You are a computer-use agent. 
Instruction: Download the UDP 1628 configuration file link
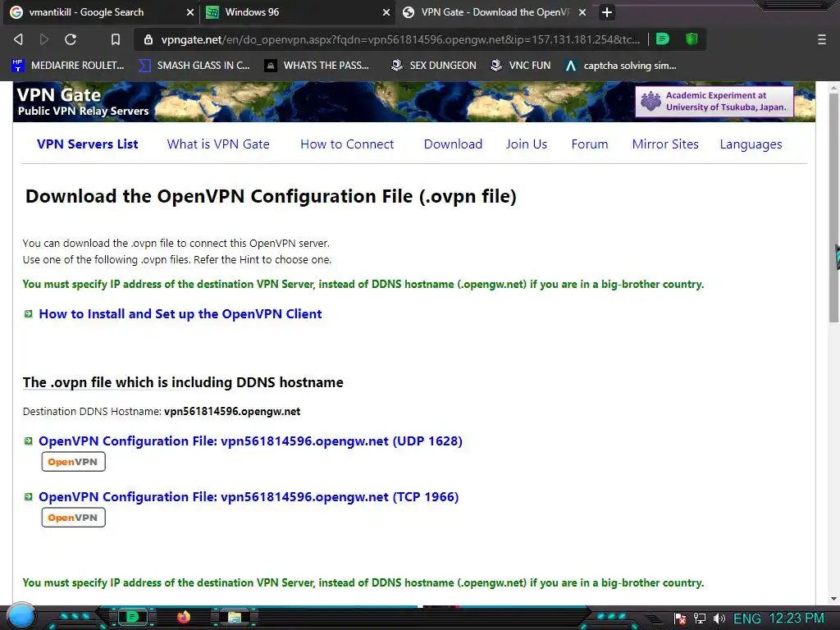coord(250,441)
